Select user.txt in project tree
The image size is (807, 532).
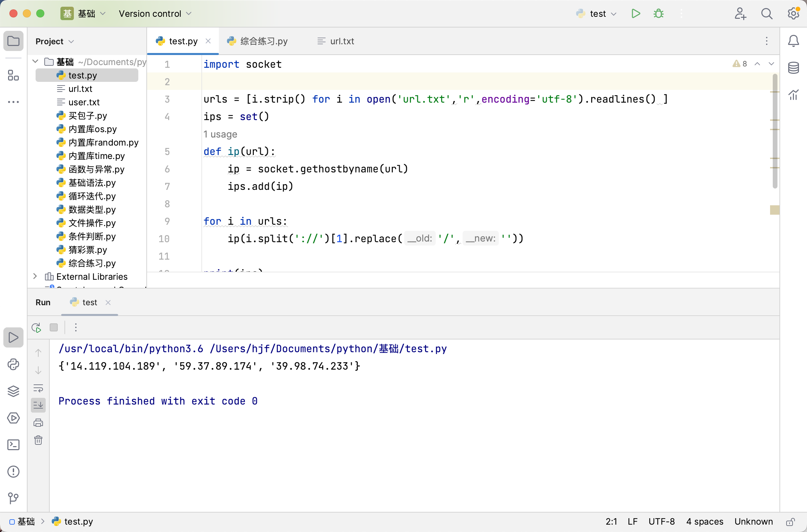click(x=84, y=102)
